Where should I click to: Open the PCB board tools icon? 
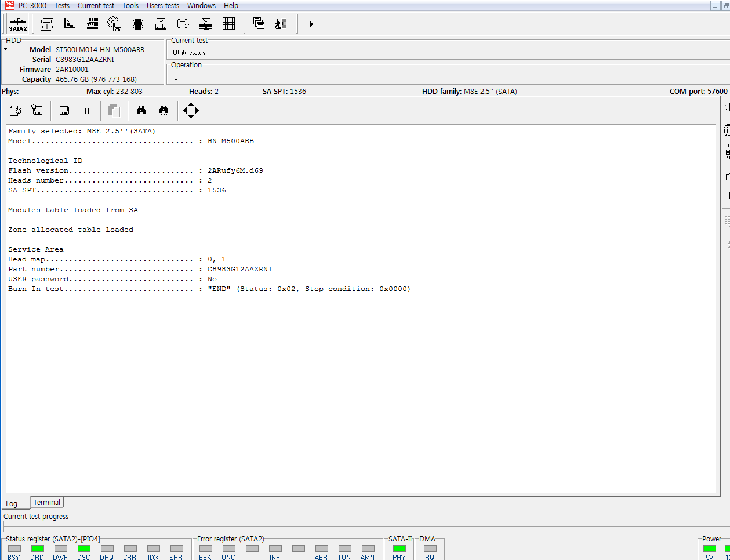tap(70, 24)
